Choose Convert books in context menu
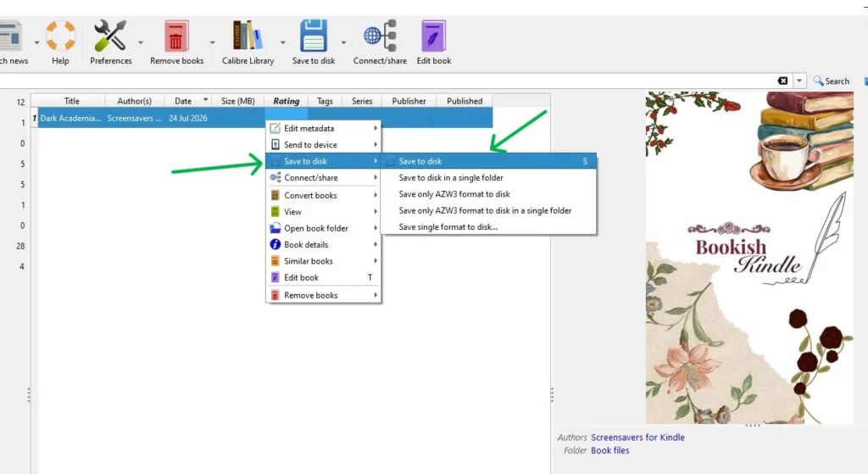Screen dimensions: 868x474 324,196
